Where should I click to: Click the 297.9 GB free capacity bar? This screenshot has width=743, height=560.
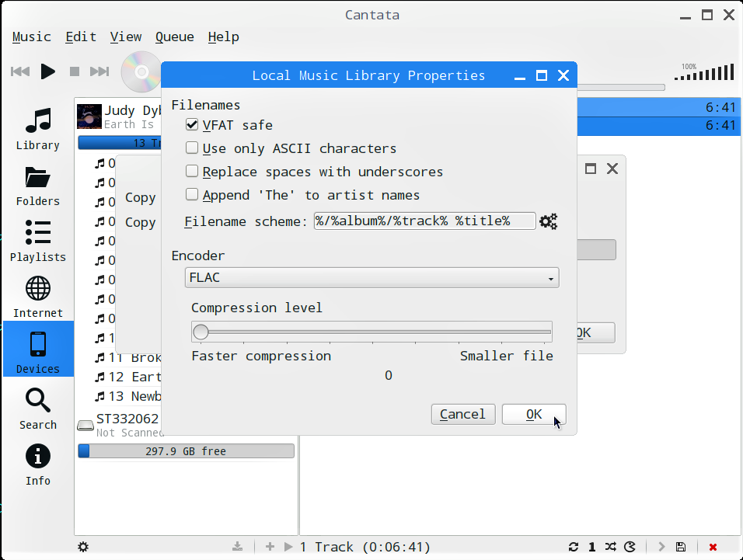(x=186, y=451)
